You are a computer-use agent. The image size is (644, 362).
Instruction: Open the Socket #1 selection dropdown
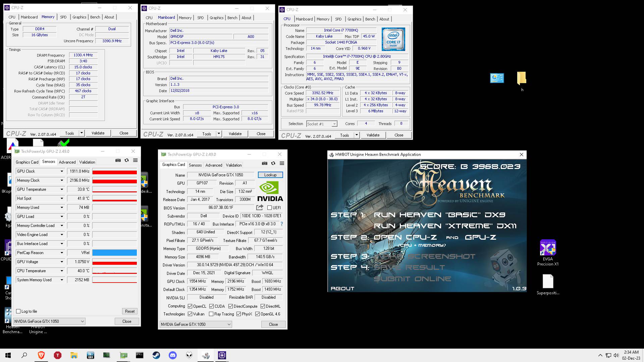pyautogui.click(x=322, y=124)
